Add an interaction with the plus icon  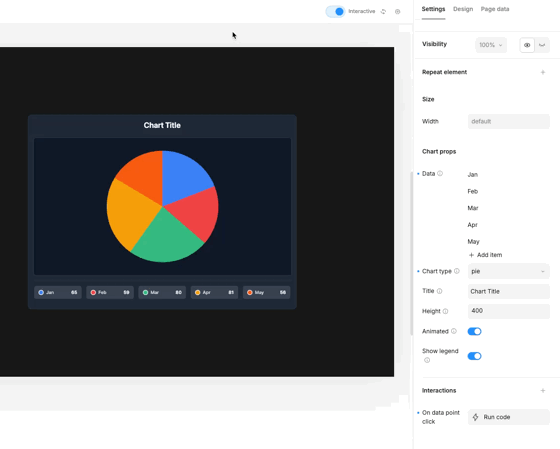[x=543, y=390]
